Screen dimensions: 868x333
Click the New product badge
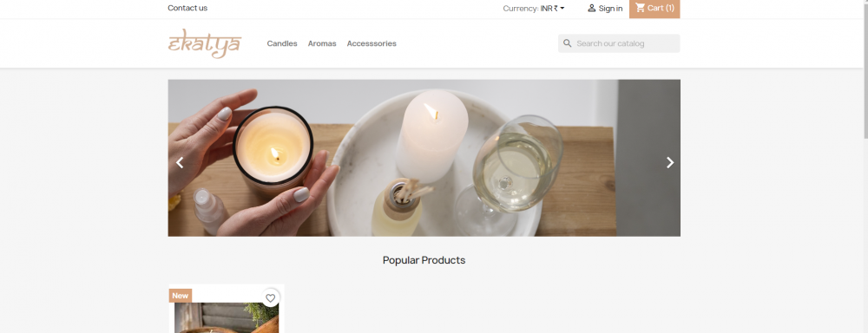[x=181, y=296]
